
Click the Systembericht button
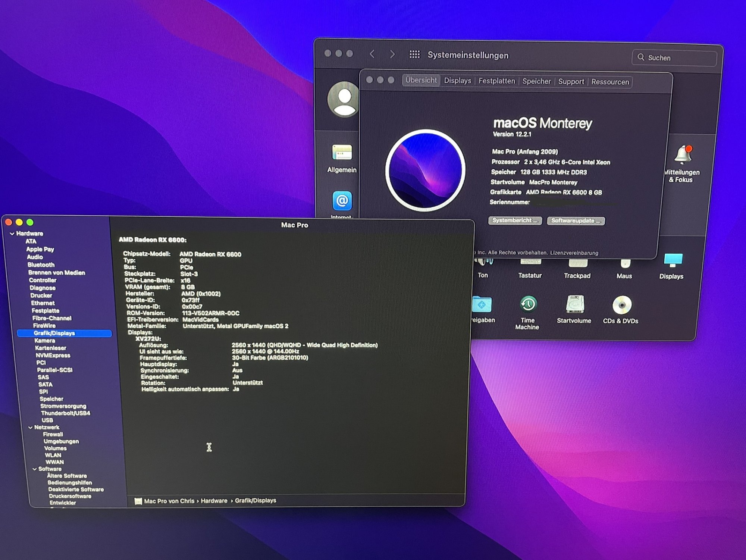click(x=515, y=220)
